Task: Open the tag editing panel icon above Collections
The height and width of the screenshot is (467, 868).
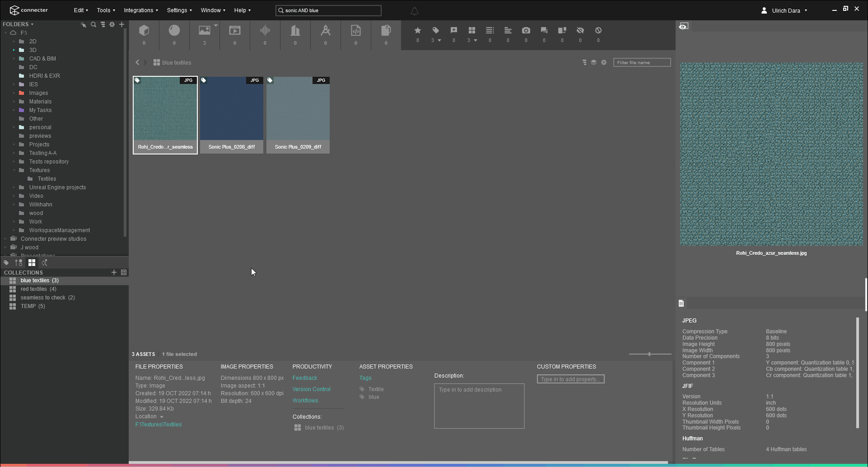Action: point(6,262)
